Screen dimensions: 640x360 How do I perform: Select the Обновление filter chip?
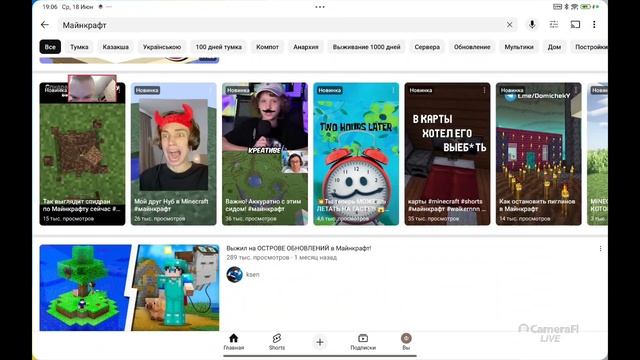point(472,47)
